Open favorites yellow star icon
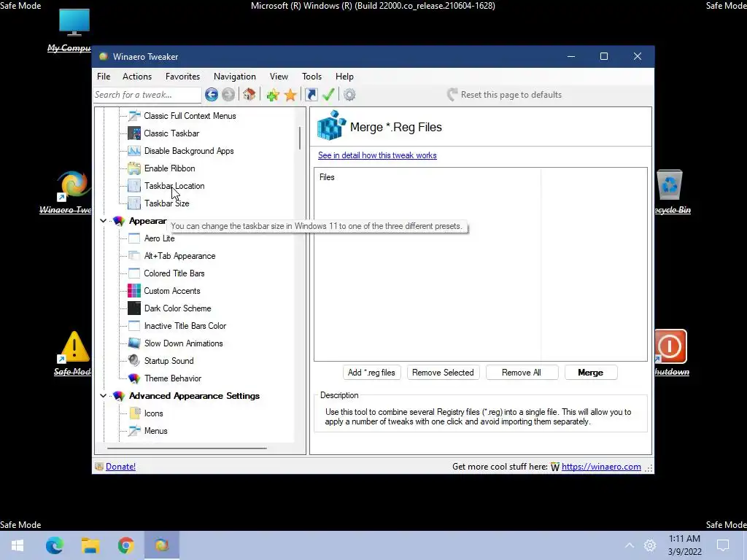The image size is (747, 560). pos(290,95)
